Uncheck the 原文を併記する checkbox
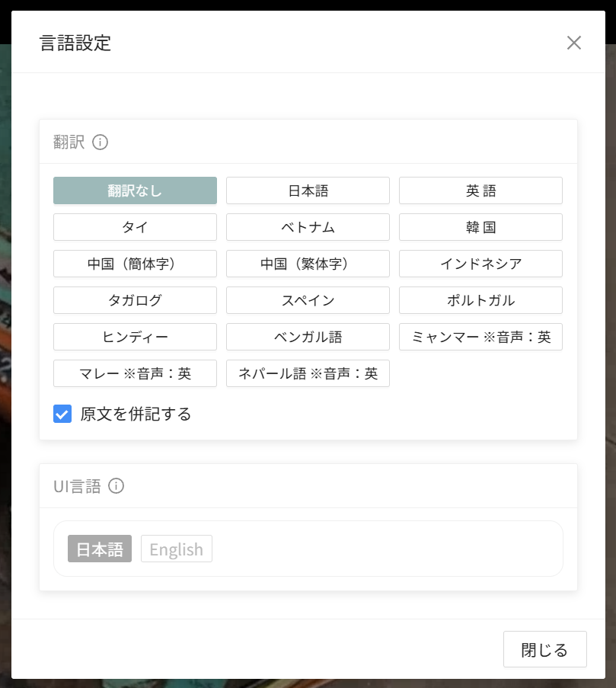 [x=62, y=414]
